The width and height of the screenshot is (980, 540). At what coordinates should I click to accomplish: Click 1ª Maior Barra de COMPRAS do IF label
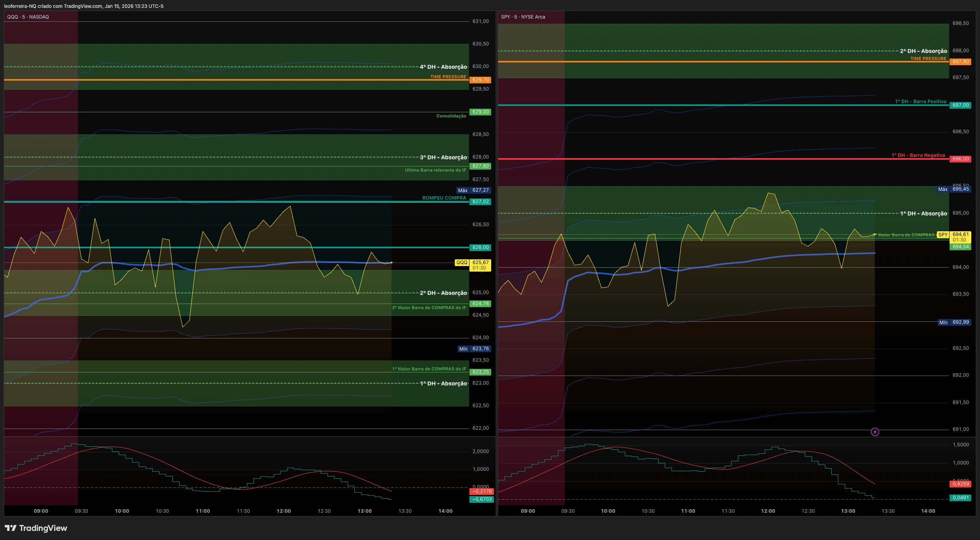[x=429, y=369]
